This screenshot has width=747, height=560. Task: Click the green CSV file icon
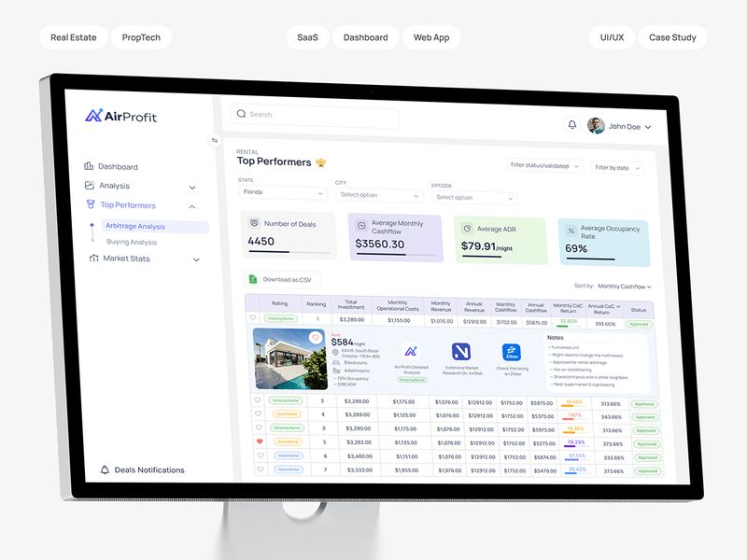tap(253, 279)
